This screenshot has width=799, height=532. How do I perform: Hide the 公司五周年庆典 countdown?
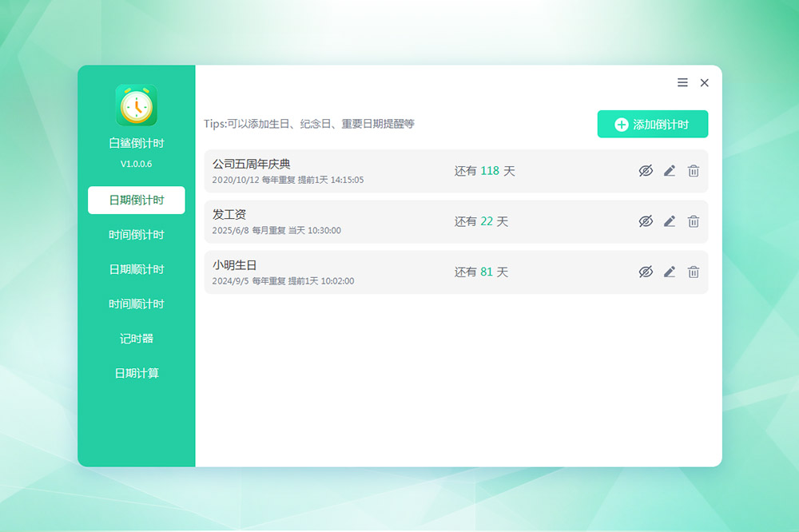[x=646, y=171]
